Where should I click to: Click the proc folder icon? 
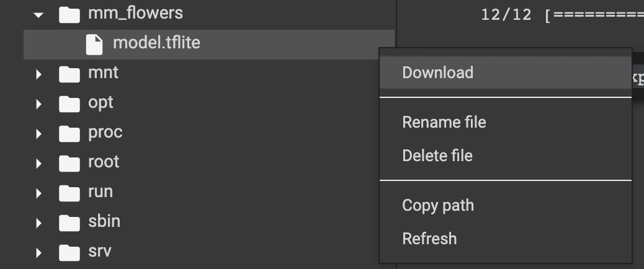69,133
